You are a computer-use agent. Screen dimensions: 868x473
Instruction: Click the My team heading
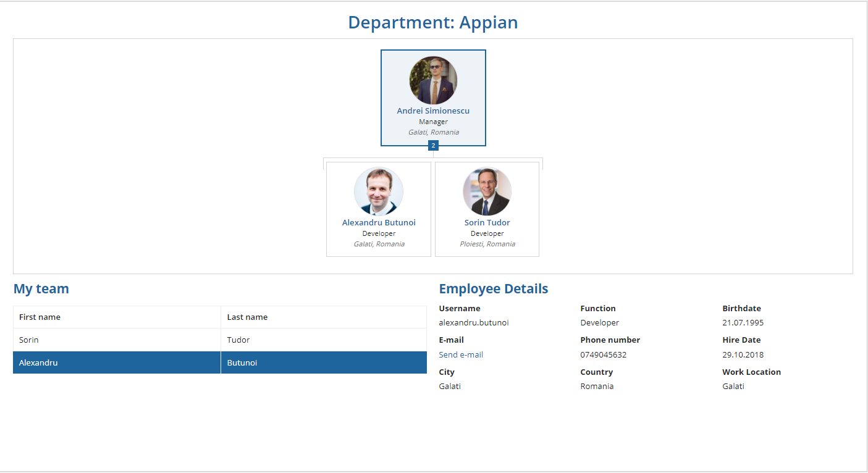tap(41, 289)
